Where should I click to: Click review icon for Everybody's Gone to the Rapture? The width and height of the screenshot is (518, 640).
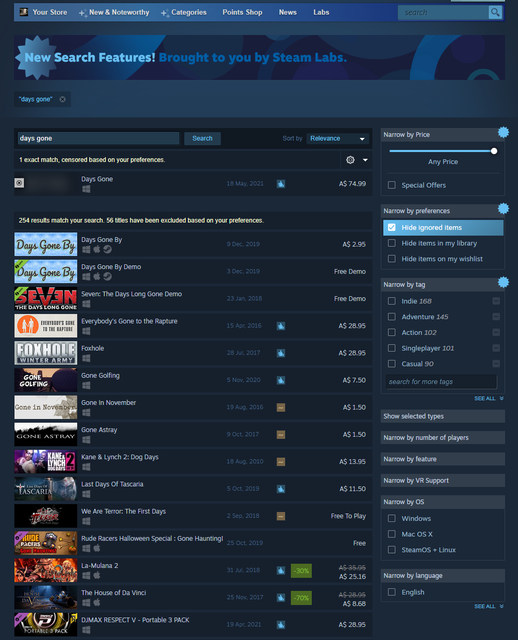pos(281,326)
